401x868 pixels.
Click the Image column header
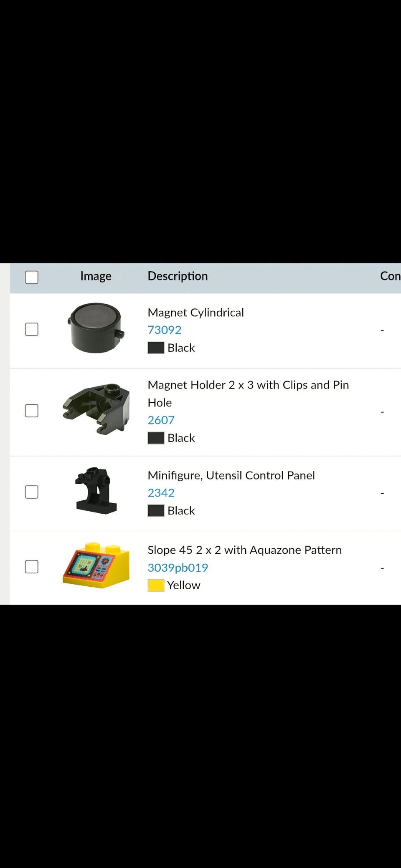click(96, 276)
